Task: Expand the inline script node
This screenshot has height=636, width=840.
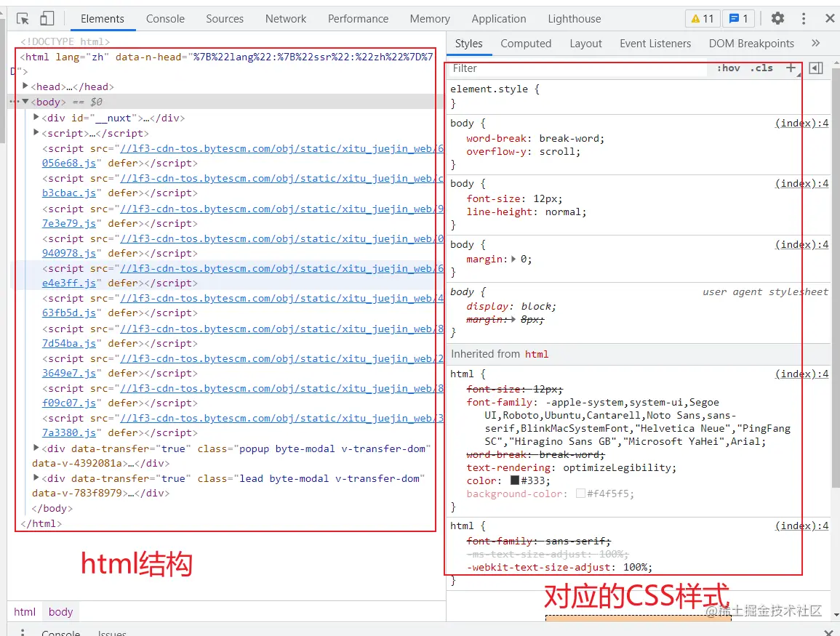Action: click(36, 132)
